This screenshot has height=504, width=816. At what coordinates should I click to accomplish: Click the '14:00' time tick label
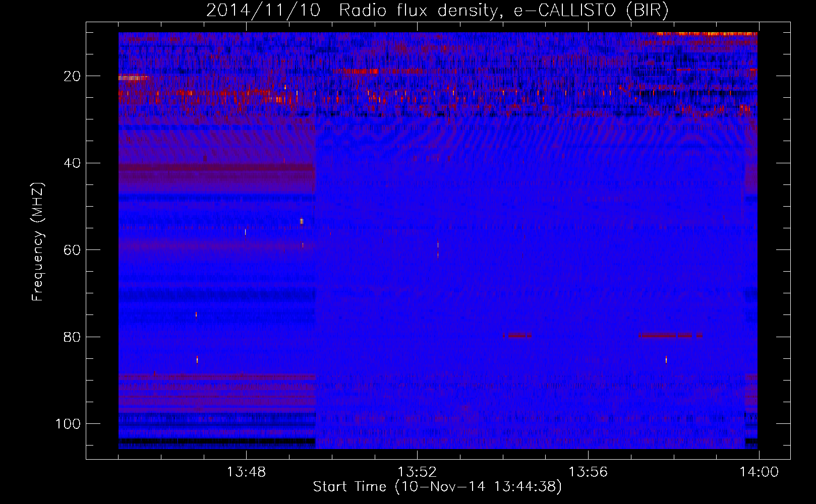point(759,472)
